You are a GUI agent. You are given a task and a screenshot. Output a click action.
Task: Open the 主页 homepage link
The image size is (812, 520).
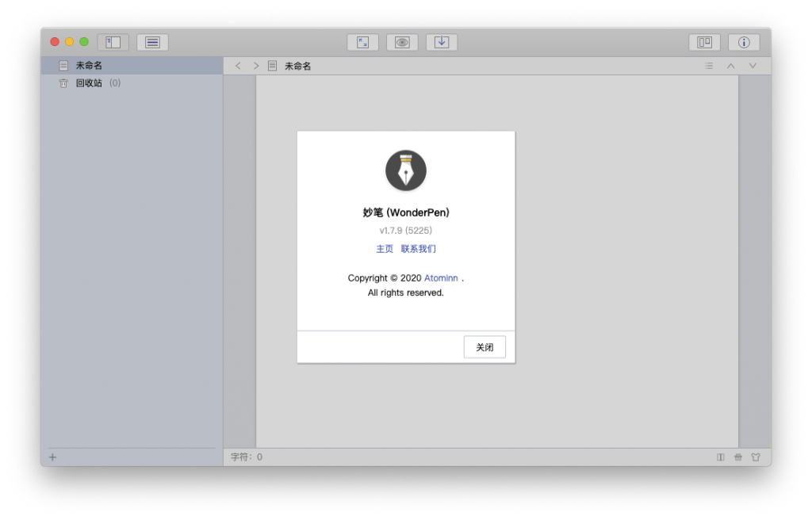(385, 249)
